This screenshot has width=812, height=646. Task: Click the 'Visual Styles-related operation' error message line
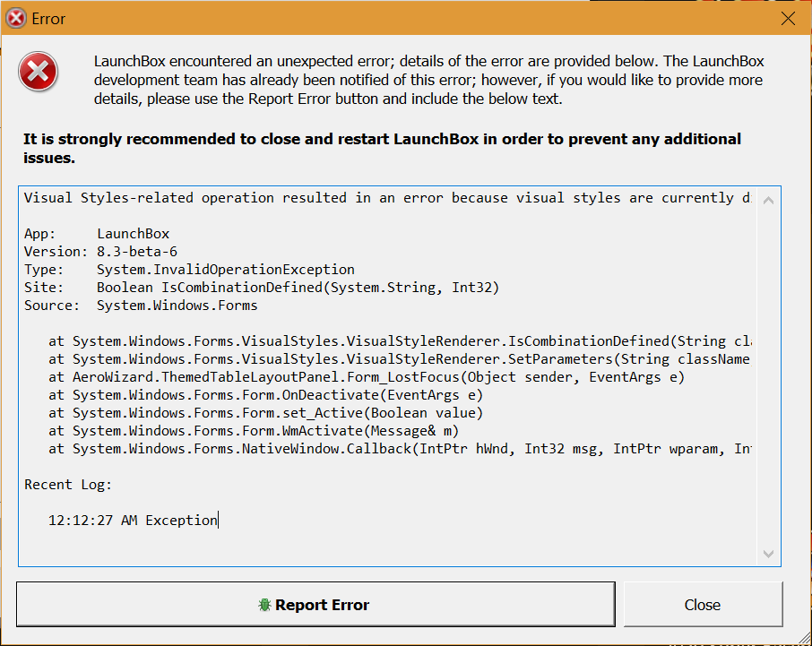coord(388,198)
